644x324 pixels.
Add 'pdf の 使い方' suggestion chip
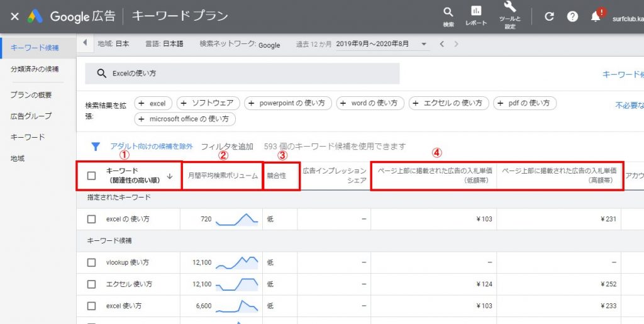click(525, 103)
